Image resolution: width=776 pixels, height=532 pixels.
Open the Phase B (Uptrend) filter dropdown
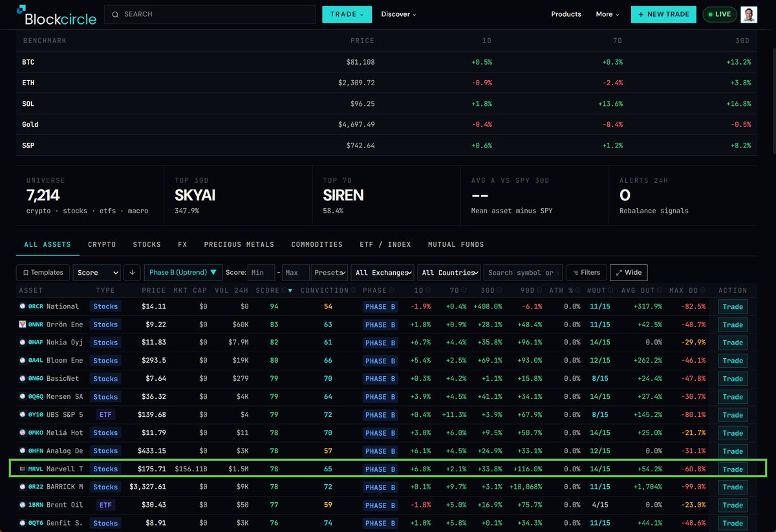[183, 273]
